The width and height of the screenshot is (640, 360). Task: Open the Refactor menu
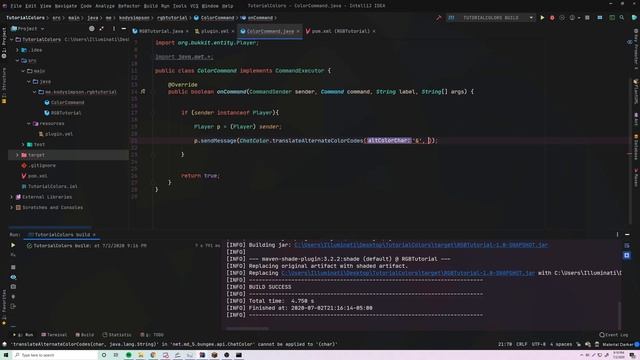[x=129, y=6]
